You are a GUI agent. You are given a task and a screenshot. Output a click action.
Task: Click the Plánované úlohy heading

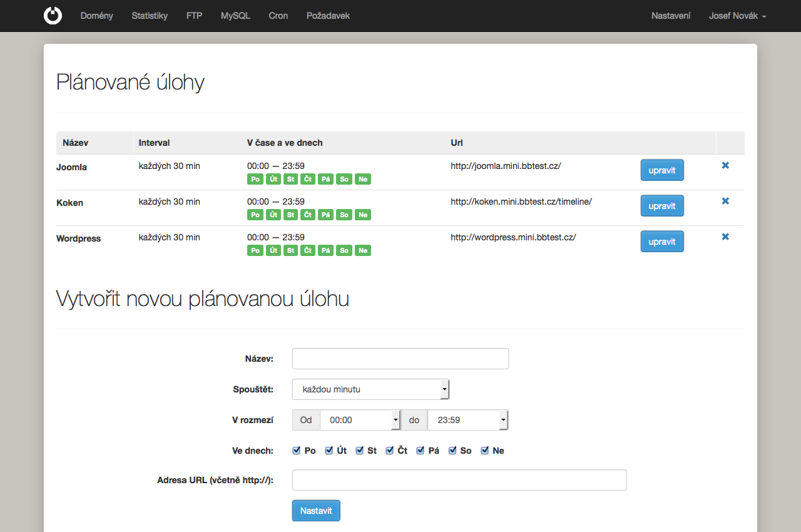click(x=130, y=82)
